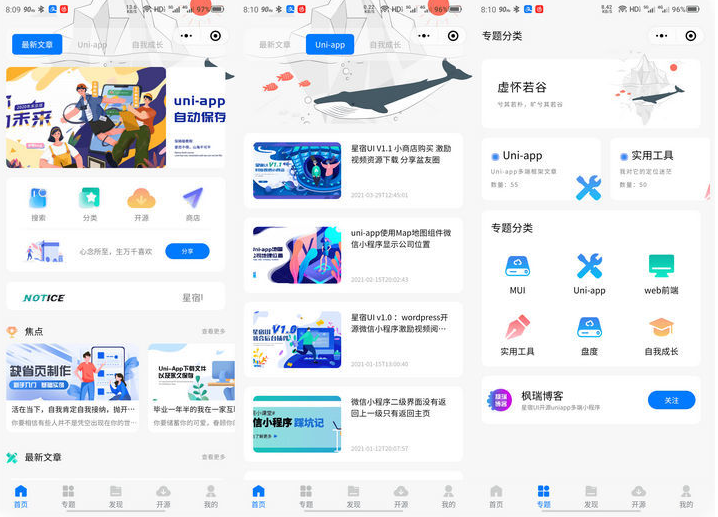Open 发现 in left screen bottom nav
Screen dimensions: 718x517
(115, 496)
